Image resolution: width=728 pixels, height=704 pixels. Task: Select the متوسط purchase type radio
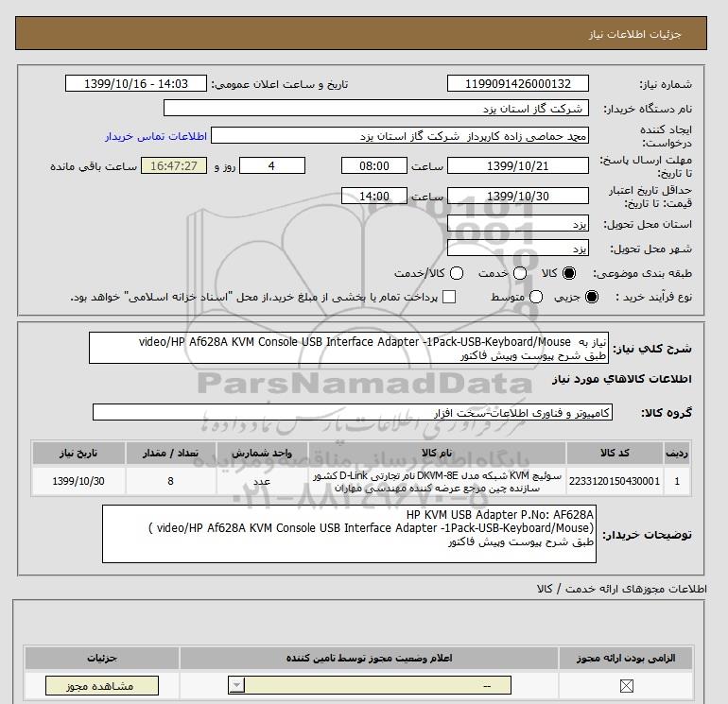click(536, 297)
